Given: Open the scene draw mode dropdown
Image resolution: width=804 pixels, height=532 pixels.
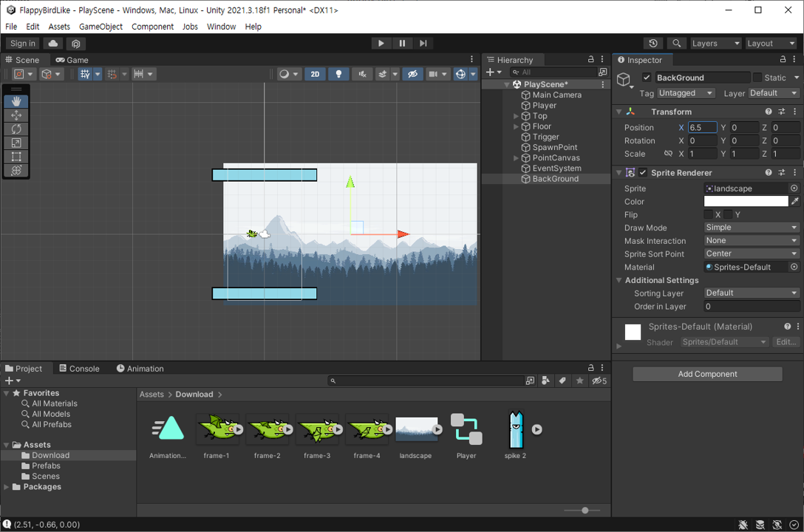Looking at the screenshot, I should (x=289, y=75).
